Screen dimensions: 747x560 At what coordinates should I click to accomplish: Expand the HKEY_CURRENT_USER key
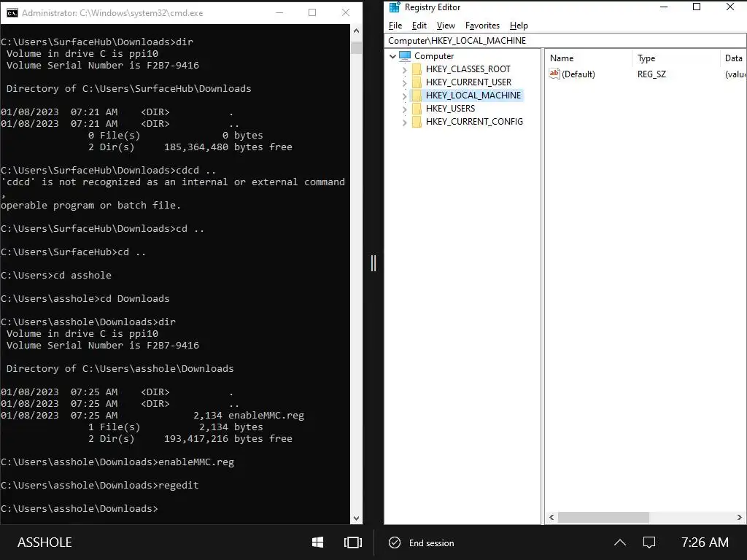click(404, 83)
